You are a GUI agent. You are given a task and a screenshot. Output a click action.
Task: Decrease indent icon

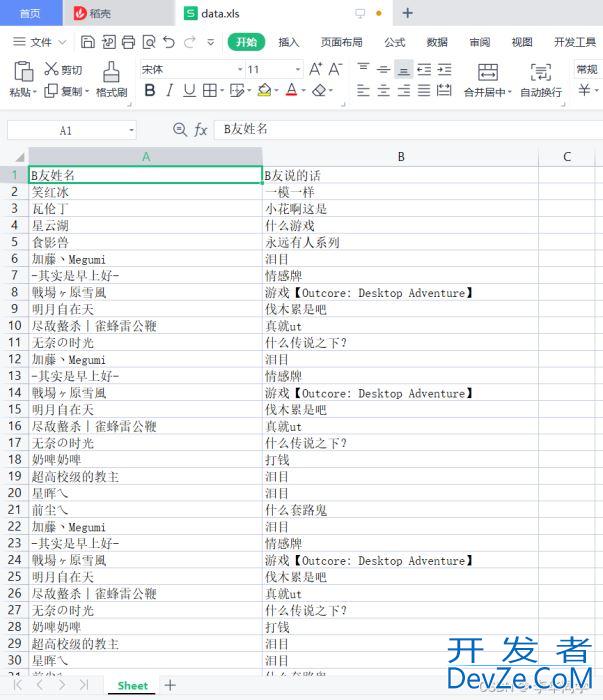click(424, 69)
